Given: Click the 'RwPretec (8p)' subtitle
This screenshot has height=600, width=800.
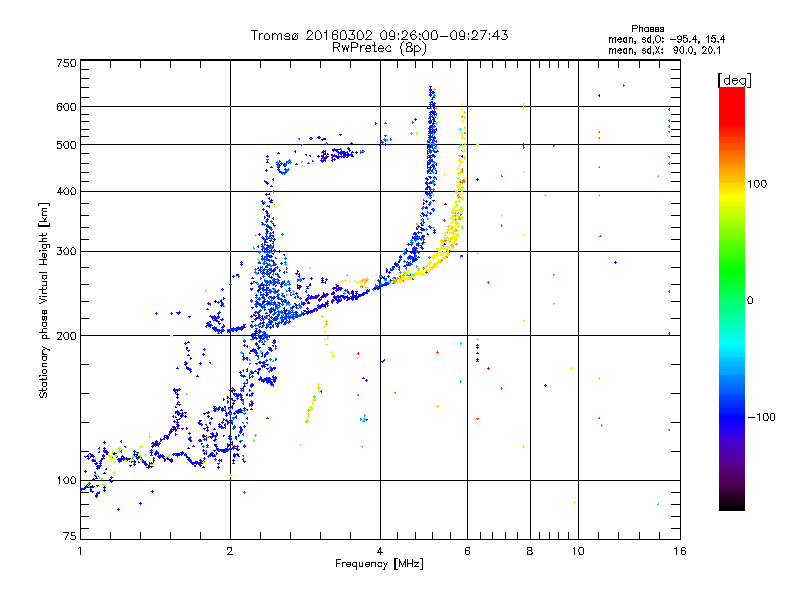Looking at the screenshot, I should tap(379, 48).
